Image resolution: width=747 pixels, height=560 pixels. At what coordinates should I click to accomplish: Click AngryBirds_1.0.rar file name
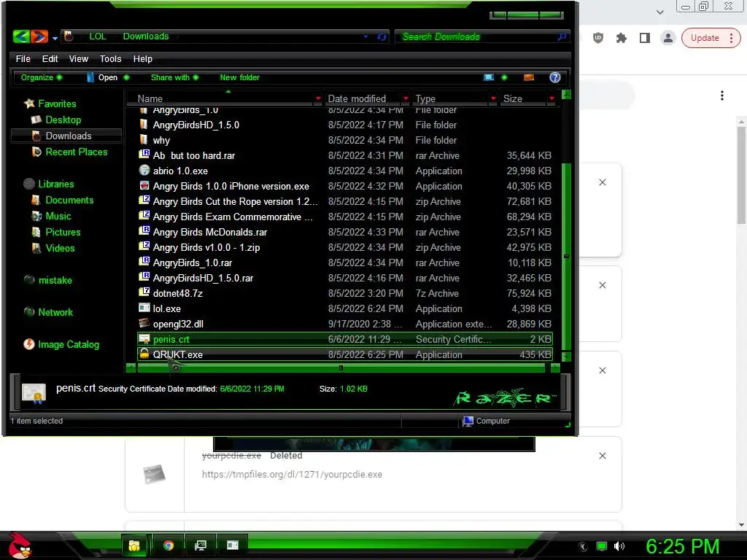tap(193, 262)
